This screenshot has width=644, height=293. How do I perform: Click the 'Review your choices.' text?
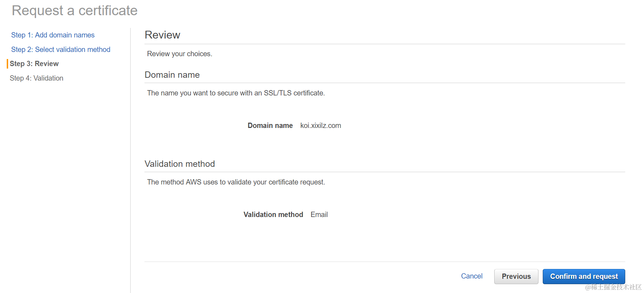tap(179, 54)
